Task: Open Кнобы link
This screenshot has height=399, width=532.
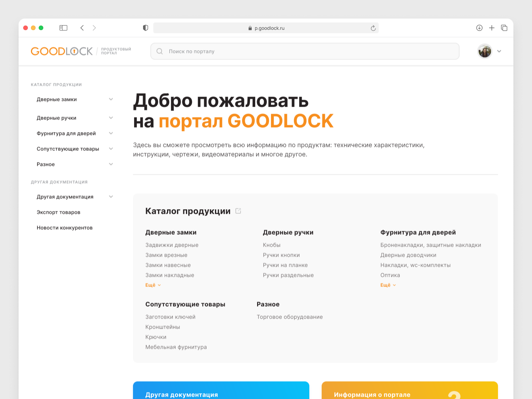Action: tap(272, 245)
